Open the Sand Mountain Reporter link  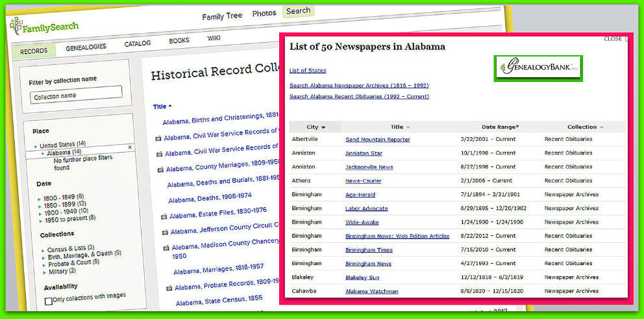point(377,139)
